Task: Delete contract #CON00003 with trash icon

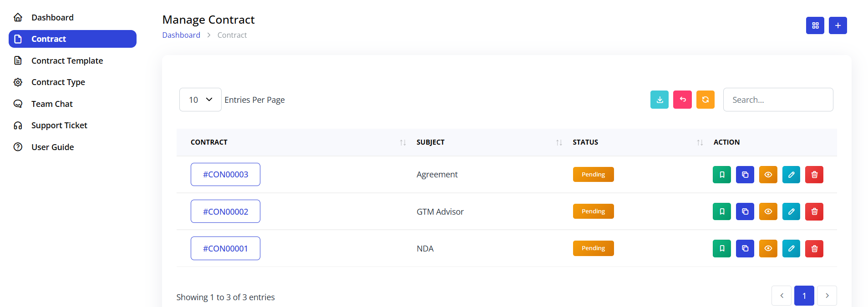Action: click(814, 175)
